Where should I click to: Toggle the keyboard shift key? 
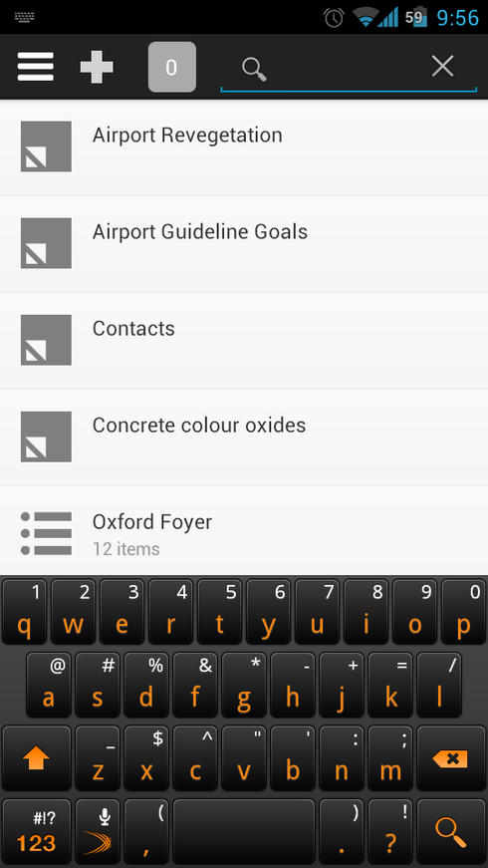pos(37,758)
